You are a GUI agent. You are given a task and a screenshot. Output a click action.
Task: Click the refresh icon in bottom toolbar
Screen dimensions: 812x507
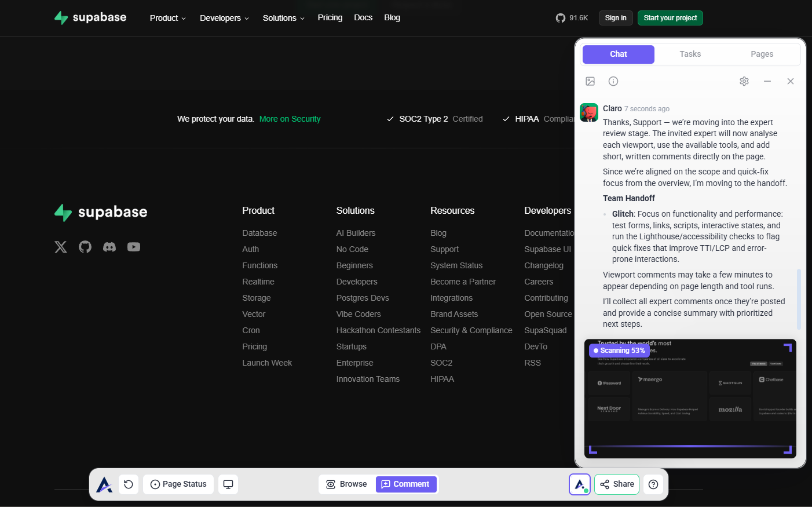coord(129,484)
